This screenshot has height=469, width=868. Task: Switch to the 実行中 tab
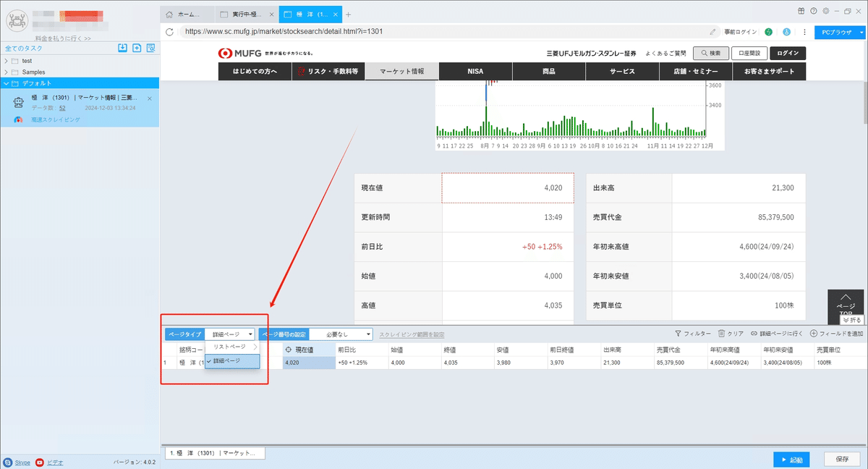point(247,14)
